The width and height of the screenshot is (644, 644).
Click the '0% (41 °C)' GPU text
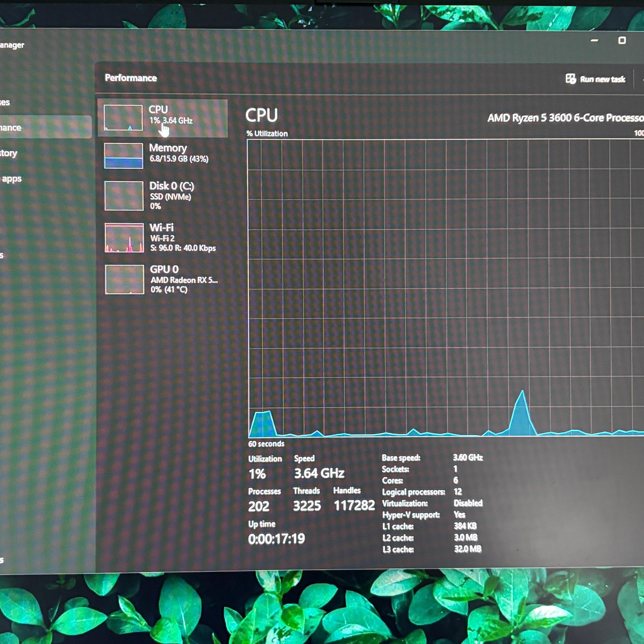tap(169, 289)
